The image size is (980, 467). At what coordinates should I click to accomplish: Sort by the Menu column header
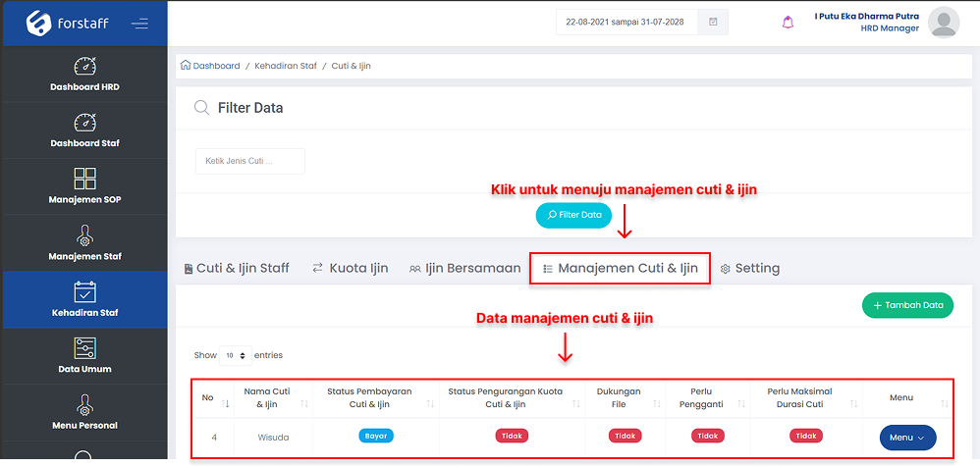[907, 398]
